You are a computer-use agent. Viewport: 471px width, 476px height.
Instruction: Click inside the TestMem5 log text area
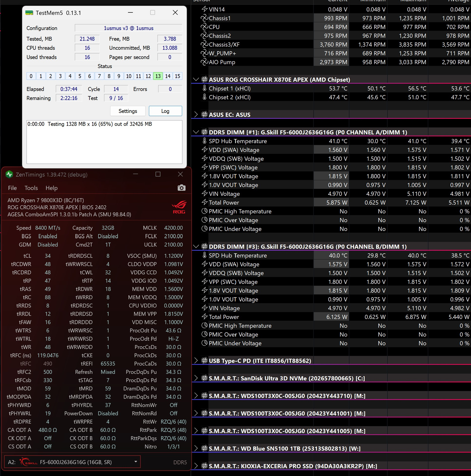104,142
